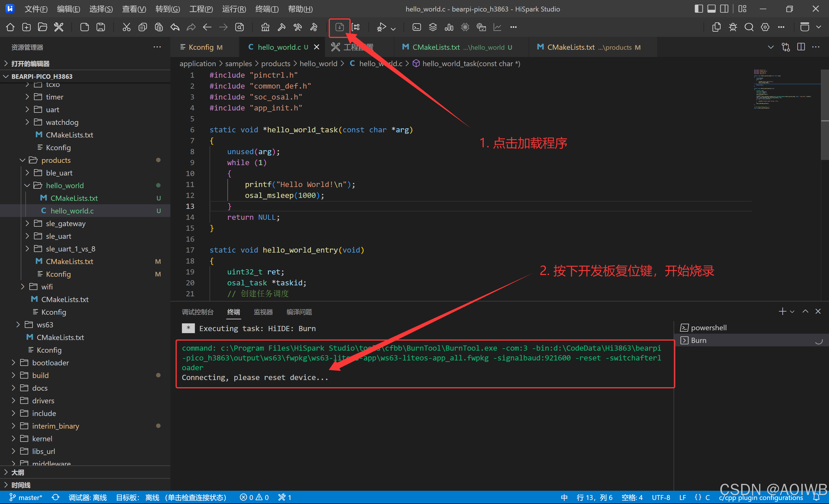Toggle bottom panel layout icon
The height and width of the screenshot is (504, 829).
click(x=711, y=9)
